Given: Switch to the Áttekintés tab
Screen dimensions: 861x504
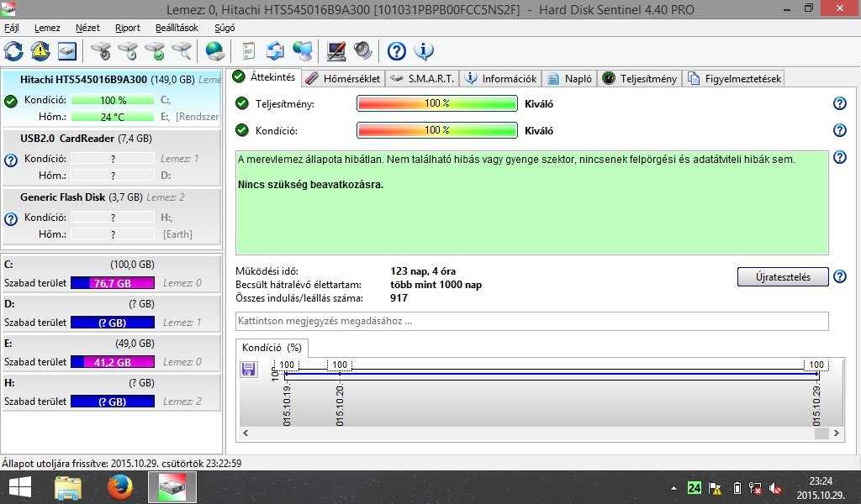Looking at the screenshot, I should coord(264,77).
